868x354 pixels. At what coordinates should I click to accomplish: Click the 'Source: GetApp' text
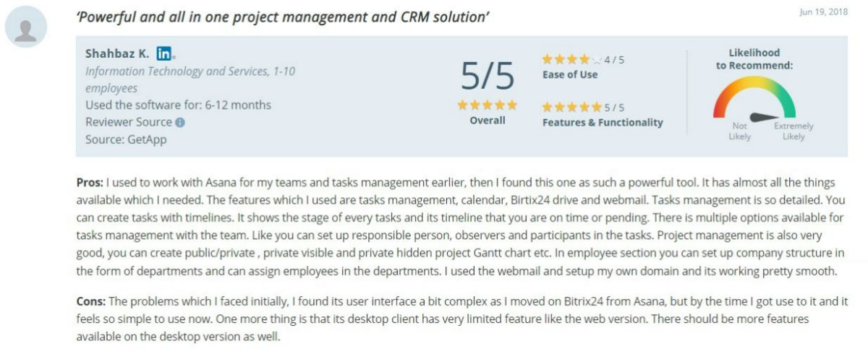[x=126, y=139]
